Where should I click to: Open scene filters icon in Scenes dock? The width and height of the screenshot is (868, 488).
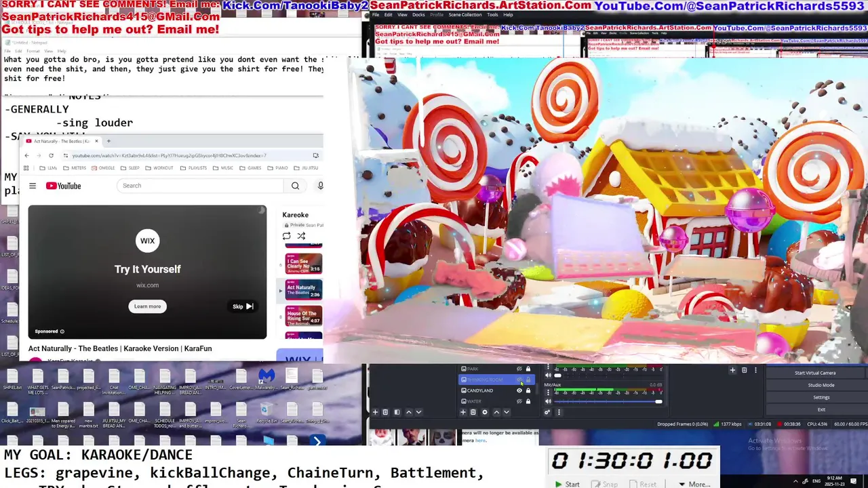pos(397,412)
